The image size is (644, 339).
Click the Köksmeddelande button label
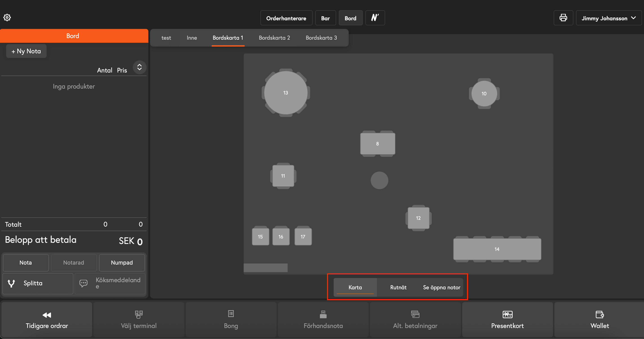[118, 283]
